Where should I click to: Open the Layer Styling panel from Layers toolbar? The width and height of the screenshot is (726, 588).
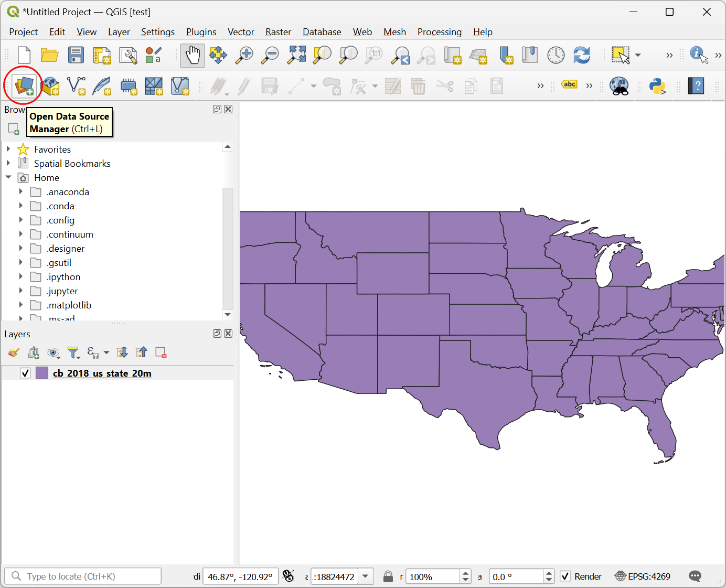pyautogui.click(x=13, y=352)
